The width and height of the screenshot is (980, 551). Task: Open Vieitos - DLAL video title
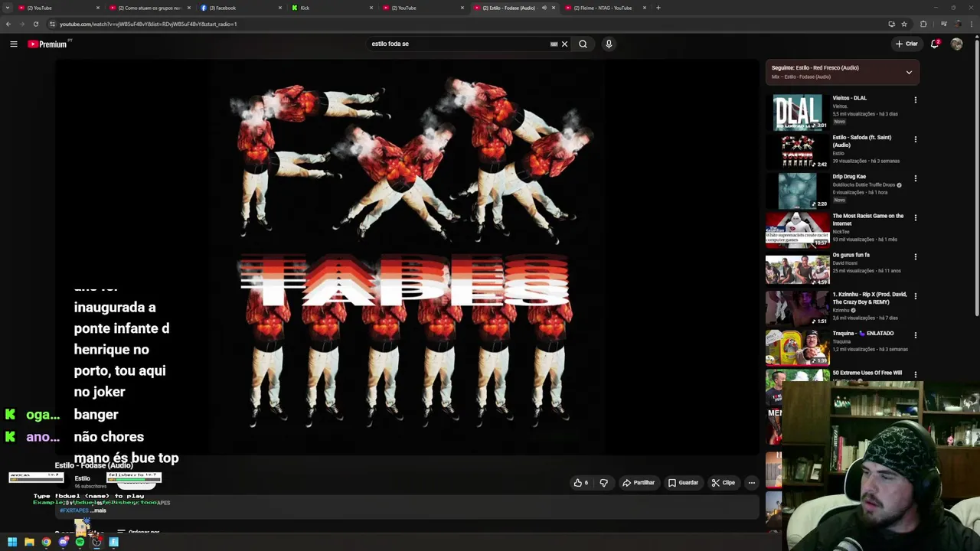tap(850, 98)
